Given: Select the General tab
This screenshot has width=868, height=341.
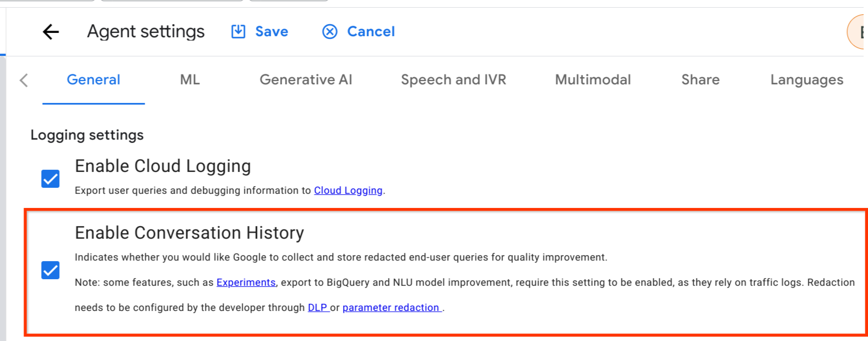Looking at the screenshot, I should click(93, 80).
